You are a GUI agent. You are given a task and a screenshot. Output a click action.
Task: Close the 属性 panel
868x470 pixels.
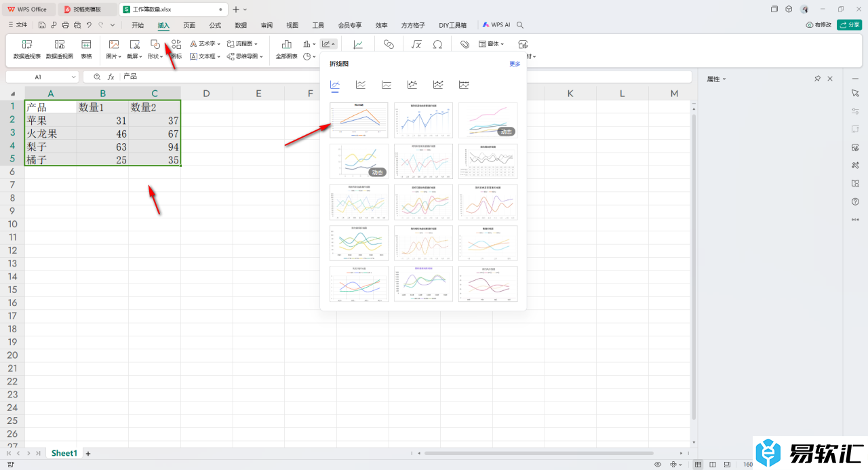point(830,79)
